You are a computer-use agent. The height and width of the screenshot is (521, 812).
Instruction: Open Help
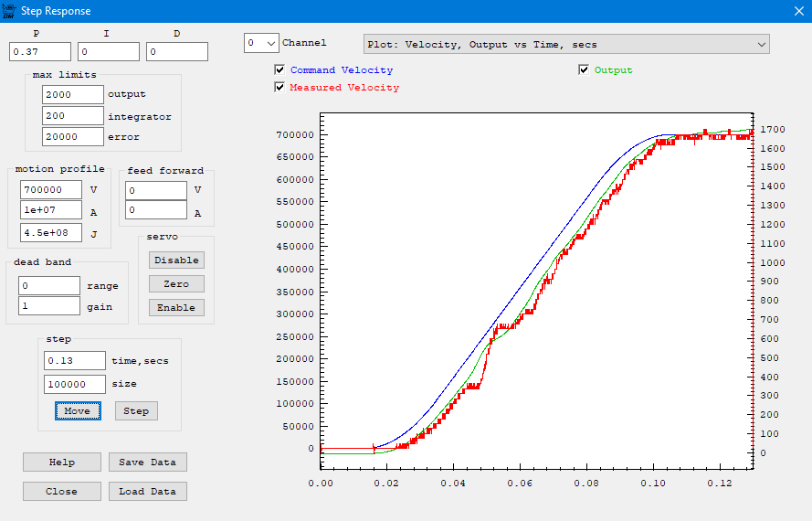pos(62,462)
